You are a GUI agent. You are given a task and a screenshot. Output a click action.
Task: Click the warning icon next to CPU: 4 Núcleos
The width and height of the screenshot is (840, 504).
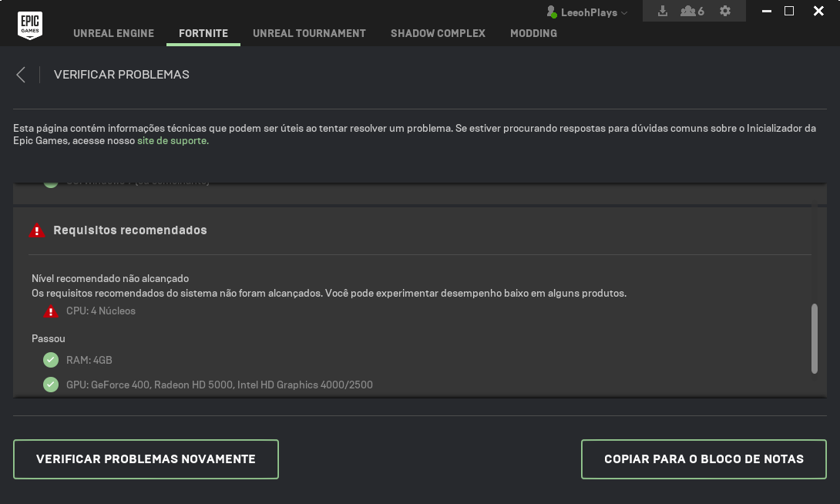[51, 311]
